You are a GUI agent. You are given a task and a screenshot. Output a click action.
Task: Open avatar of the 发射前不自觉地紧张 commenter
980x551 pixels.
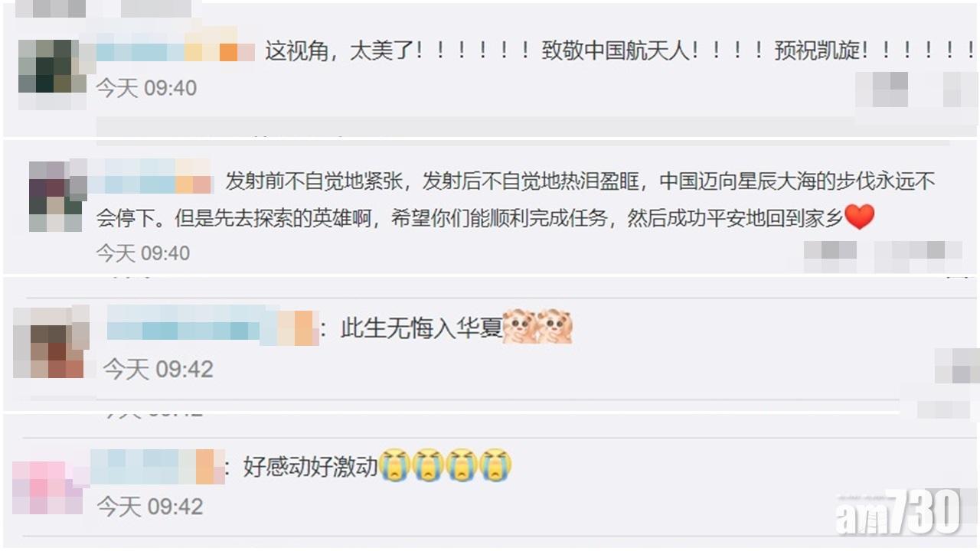(55, 196)
